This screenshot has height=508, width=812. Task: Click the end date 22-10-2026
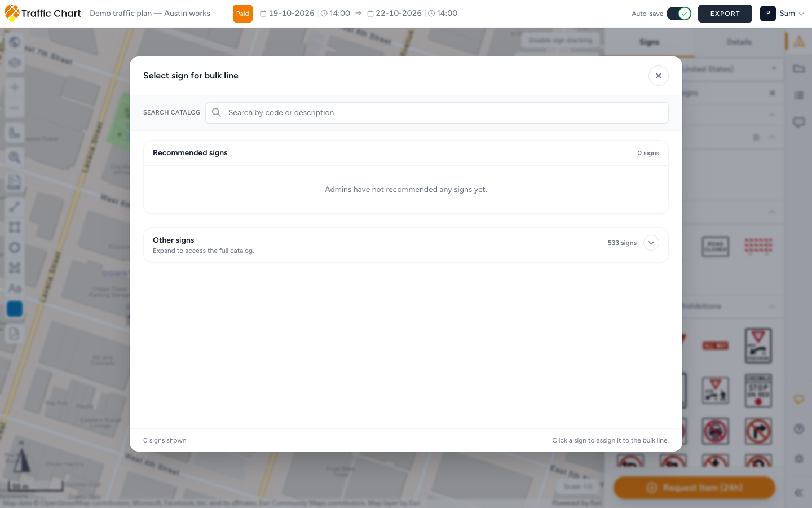click(x=399, y=14)
